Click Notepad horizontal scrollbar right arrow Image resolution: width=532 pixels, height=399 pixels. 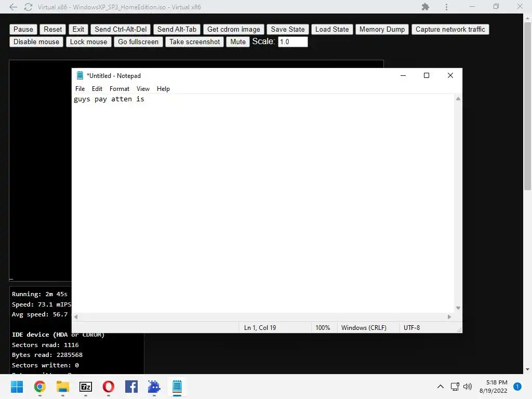449,317
